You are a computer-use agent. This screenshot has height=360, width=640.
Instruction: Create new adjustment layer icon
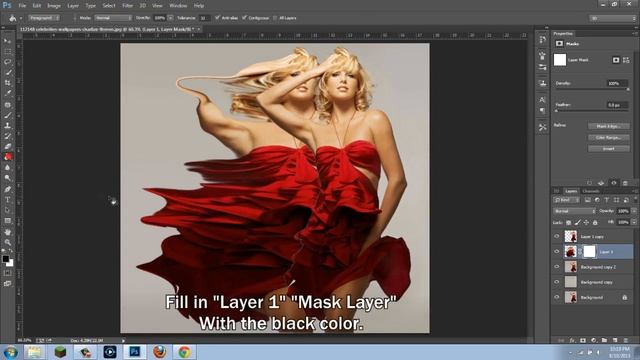[593, 340]
